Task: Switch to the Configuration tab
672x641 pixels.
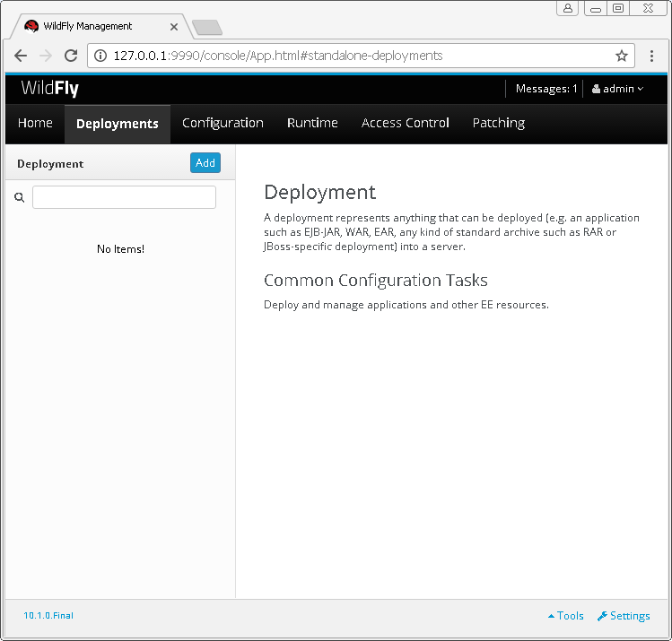Action: [223, 123]
